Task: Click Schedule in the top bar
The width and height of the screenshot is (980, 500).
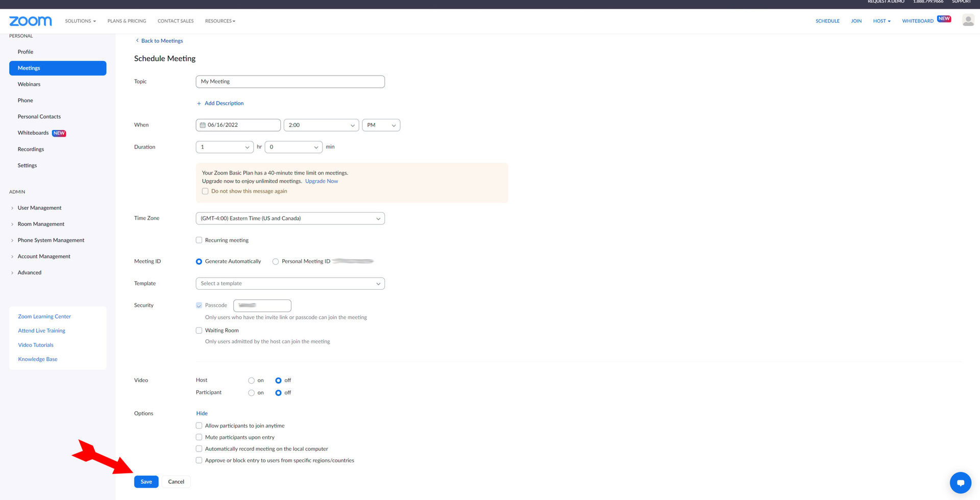Action: [x=827, y=21]
